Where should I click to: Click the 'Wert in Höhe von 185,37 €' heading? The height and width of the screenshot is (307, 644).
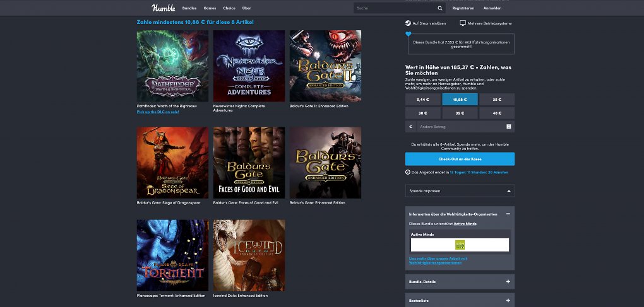458,70
